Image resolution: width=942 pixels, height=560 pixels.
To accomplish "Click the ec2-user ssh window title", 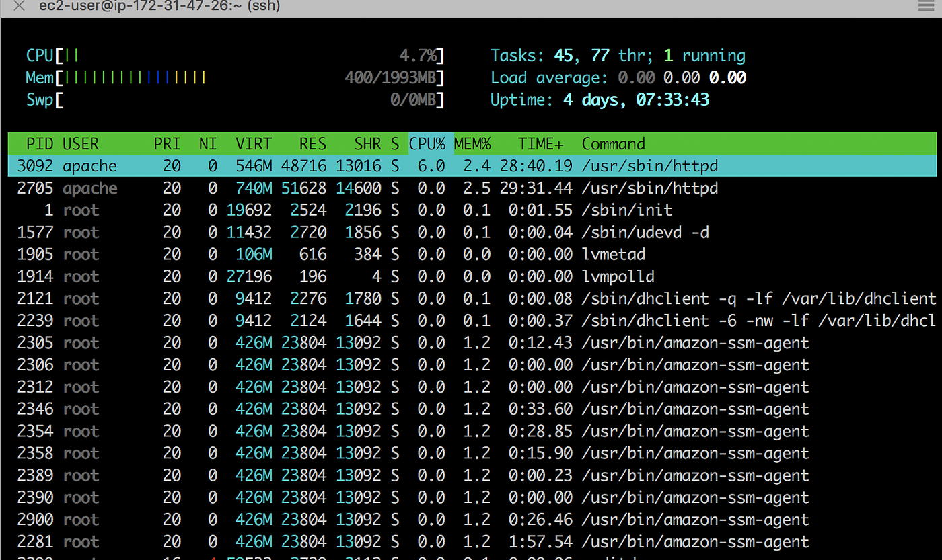I will tap(159, 6).
